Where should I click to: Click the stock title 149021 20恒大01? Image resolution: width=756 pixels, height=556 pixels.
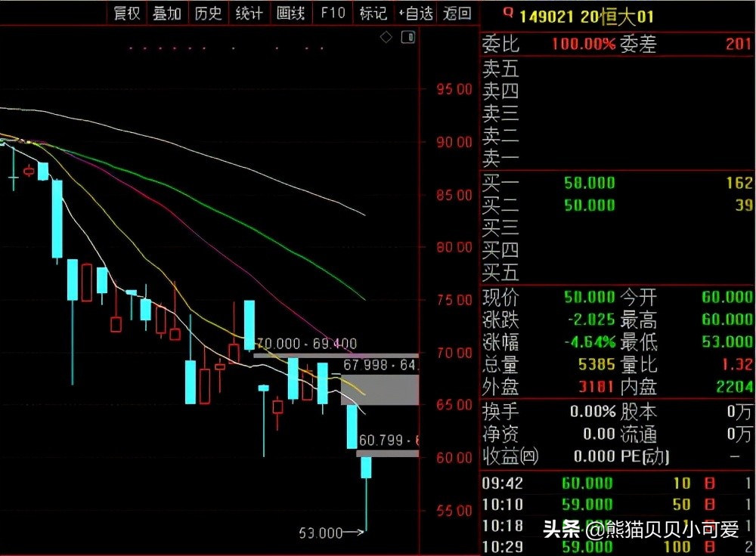pyautogui.click(x=587, y=17)
